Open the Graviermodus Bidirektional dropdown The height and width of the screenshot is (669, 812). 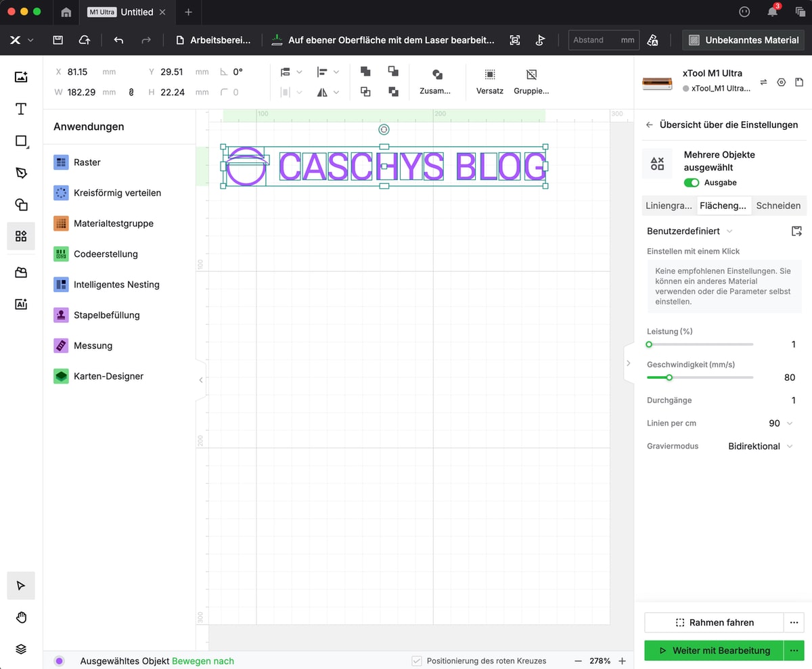tap(761, 446)
